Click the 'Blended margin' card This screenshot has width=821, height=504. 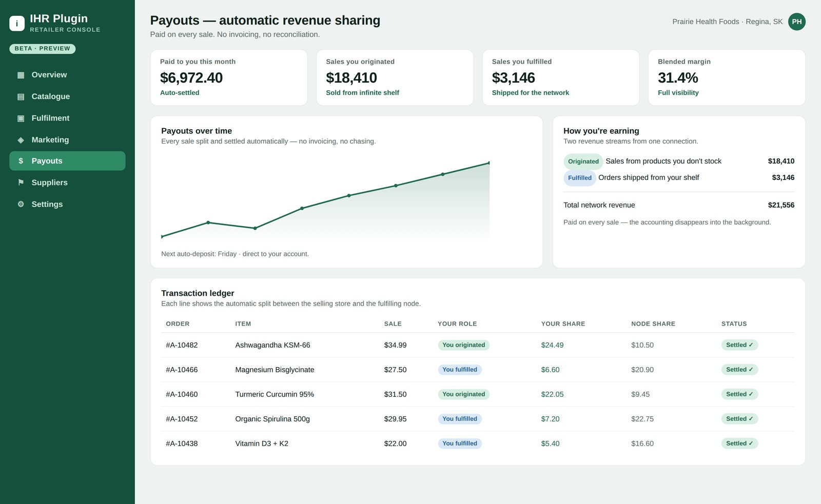pyautogui.click(x=727, y=77)
